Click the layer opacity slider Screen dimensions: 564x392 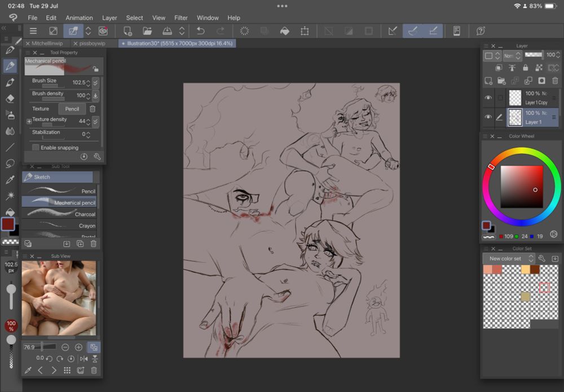click(x=534, y=55)
